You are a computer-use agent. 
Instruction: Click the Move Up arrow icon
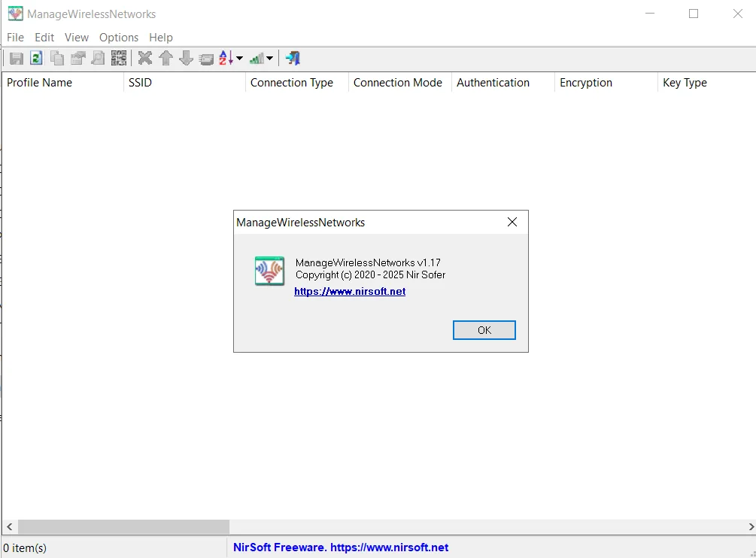[165, 59]
